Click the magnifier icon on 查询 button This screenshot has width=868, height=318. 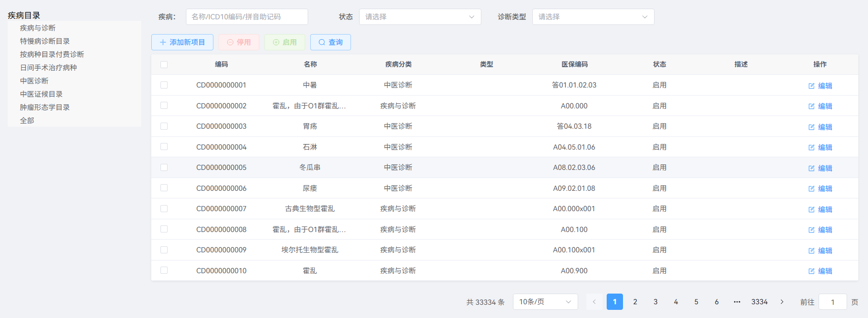322,42
